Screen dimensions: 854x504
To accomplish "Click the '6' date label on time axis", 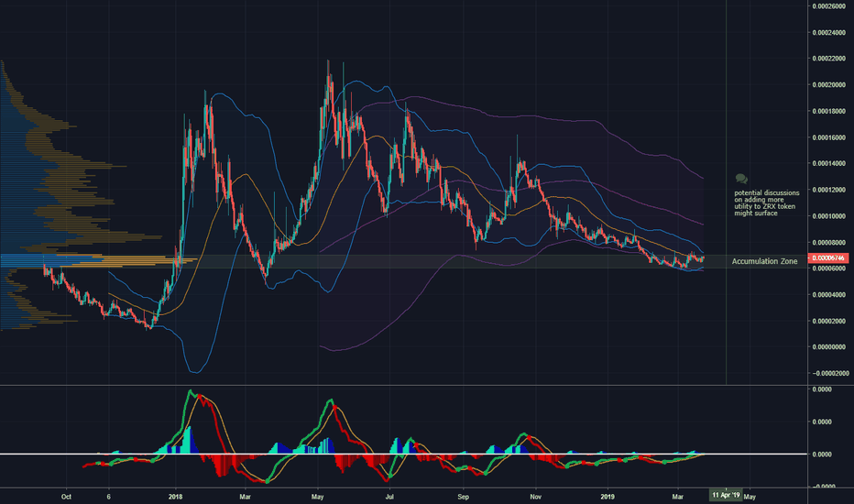I will pyautogui.click(x=109, y=497).
